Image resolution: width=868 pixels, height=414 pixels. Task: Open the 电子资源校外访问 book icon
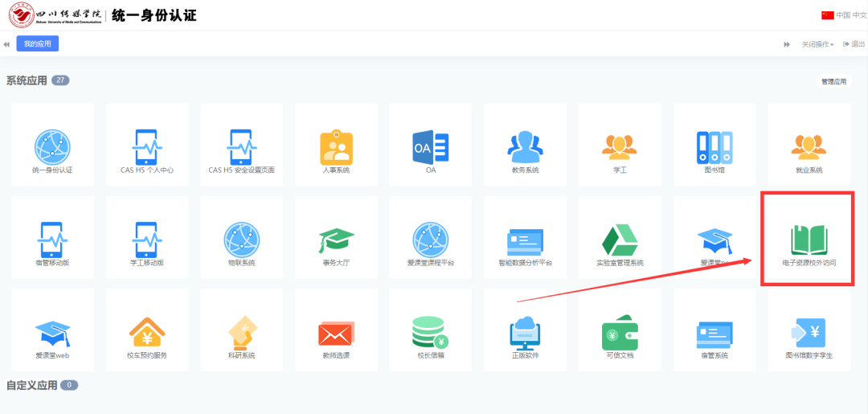(809, 239)
